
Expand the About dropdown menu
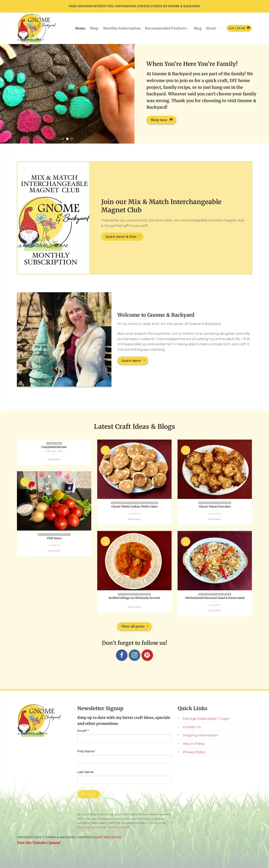[x=212, y=28]
